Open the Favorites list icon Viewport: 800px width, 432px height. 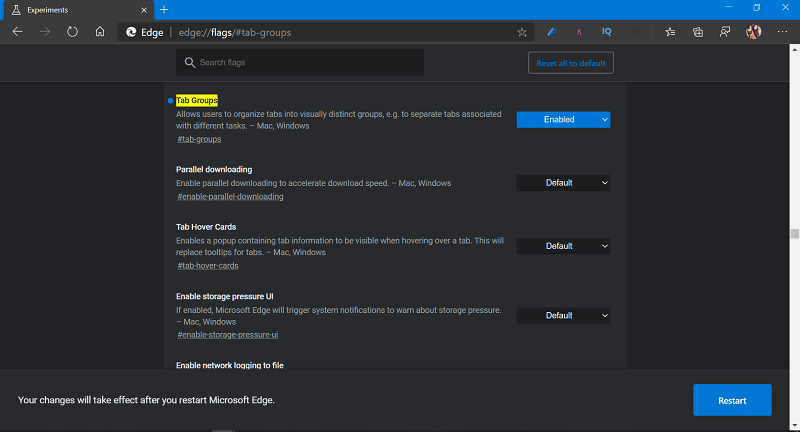pos(670,32)
